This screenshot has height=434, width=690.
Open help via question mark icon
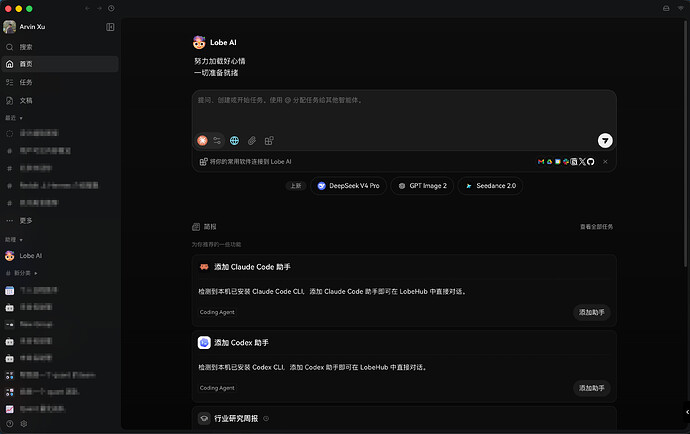pyautogui.click(x=10, y=424)
